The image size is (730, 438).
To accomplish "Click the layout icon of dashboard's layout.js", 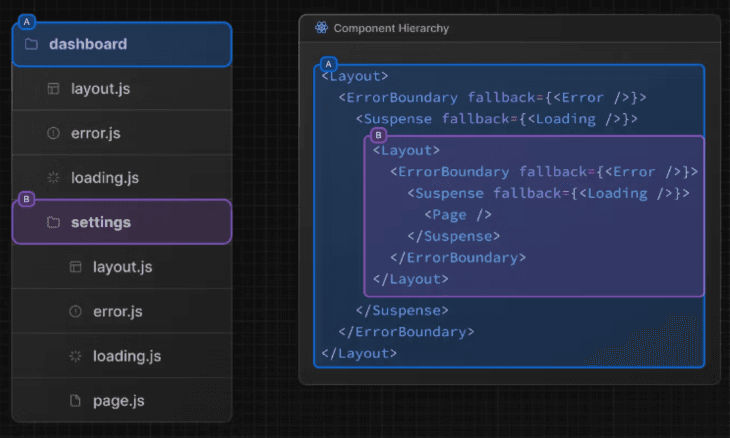I will tap(53, 89).
